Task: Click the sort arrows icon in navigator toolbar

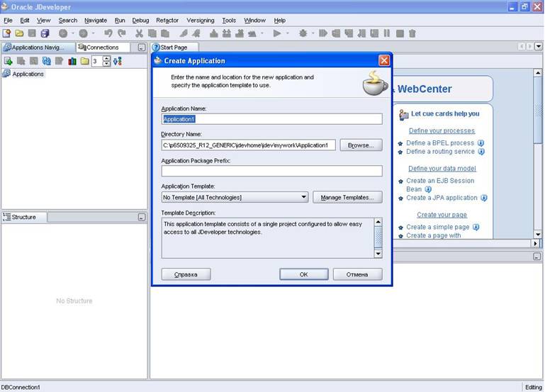Action: (118, 61)
